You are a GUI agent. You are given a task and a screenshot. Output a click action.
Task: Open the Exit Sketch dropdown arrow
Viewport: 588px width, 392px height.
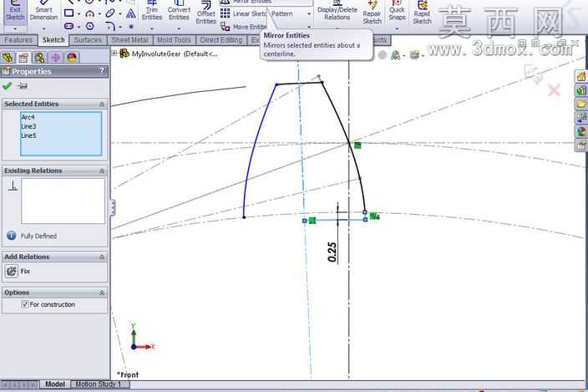click(x=15, y=28)
